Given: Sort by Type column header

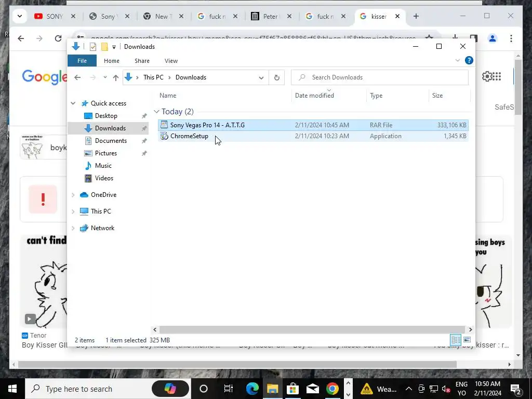Looking at the screenshot, I should click(x=376, y=96).
